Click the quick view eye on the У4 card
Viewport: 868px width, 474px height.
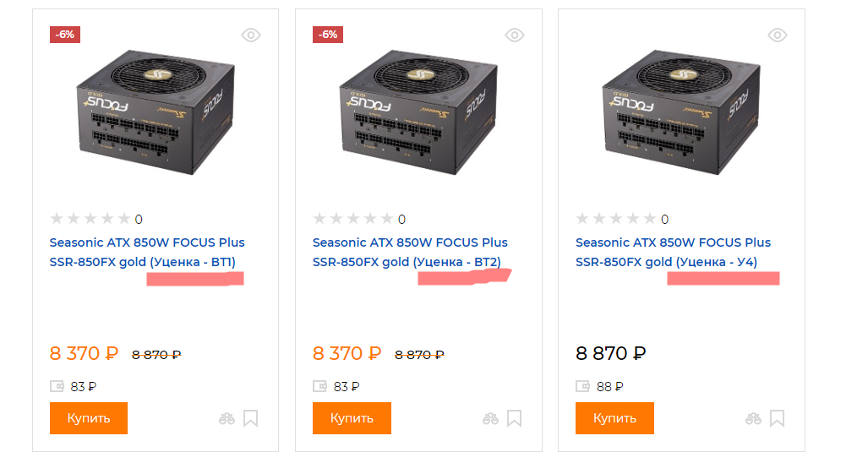pyautogui.click(x=778, y=35)
